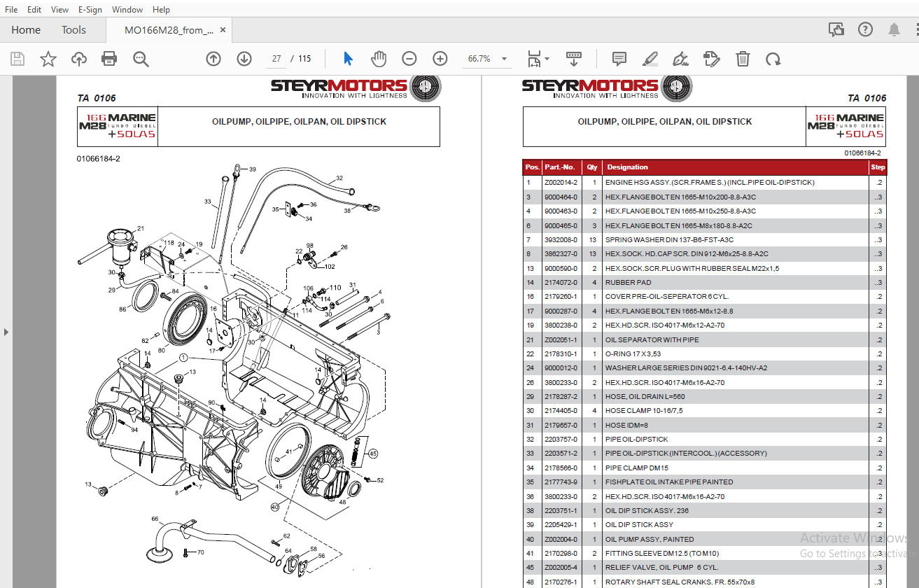Click the 'Part.-No.' column header
Viewport: 919px width, 588px height.
point(559,167)
